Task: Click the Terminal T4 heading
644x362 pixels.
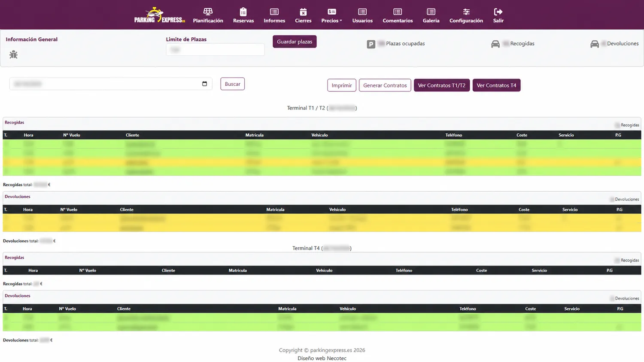Action: (x=322, y=248)
